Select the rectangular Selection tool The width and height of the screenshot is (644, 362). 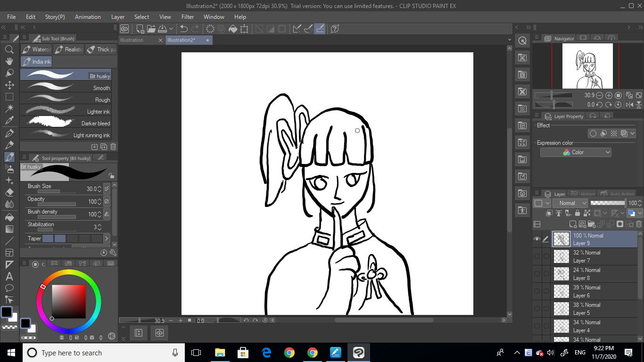pyautogui.click(x=9, y=97)
